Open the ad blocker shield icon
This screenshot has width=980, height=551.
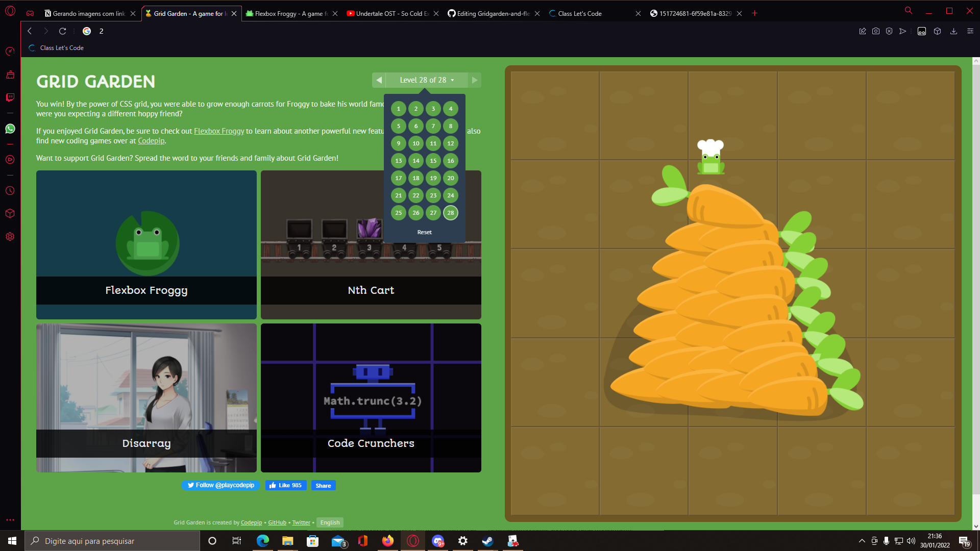click(890, 31)
